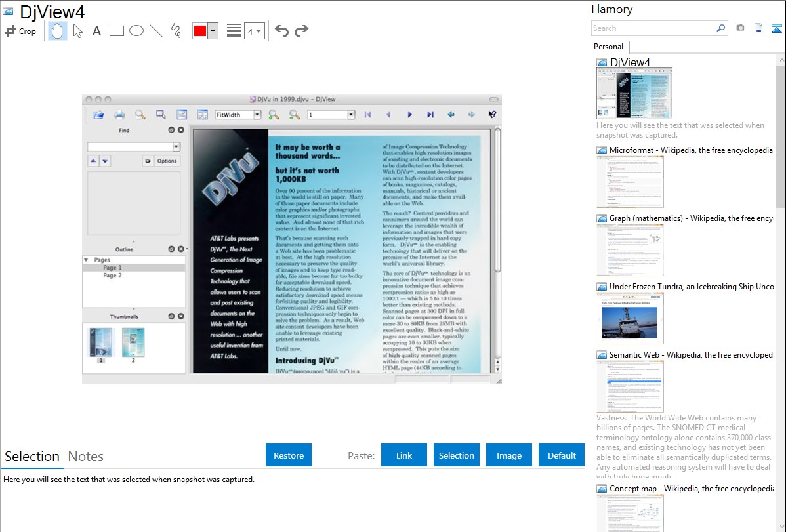Click the Paste Image button
This screenshot has height=532, width=786.
tap(508, 455)
